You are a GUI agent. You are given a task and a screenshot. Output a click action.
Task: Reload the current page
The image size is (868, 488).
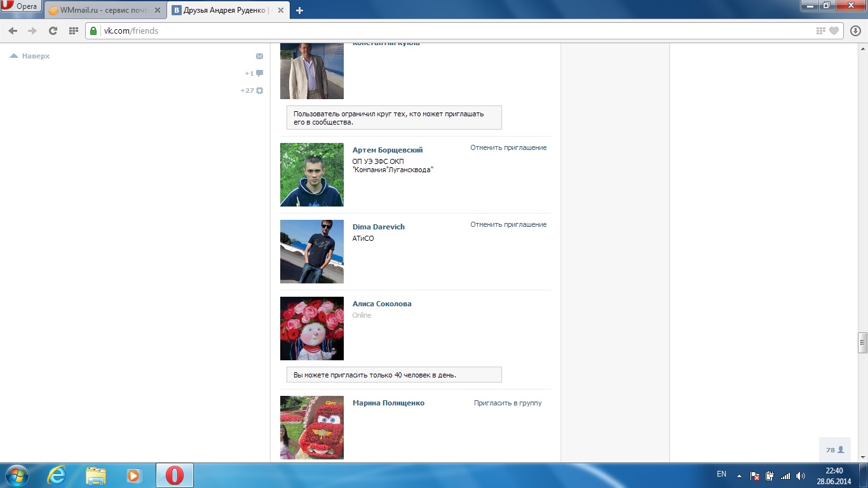point(53,30)
